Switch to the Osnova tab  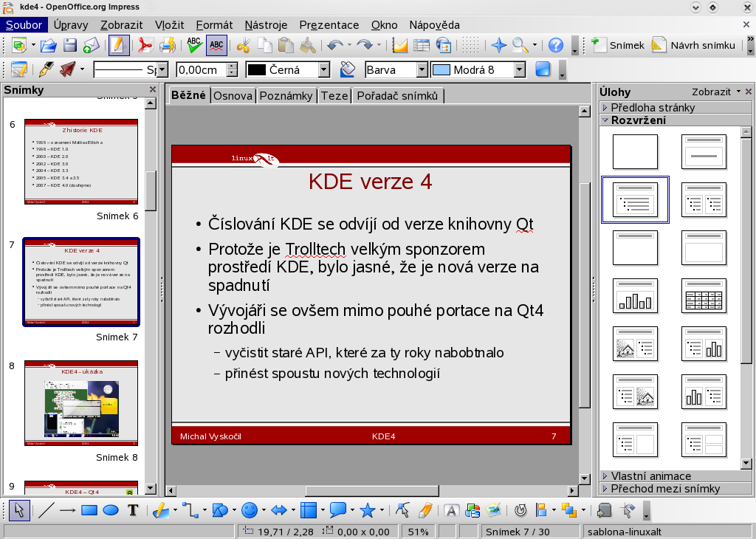pos(233,96)
